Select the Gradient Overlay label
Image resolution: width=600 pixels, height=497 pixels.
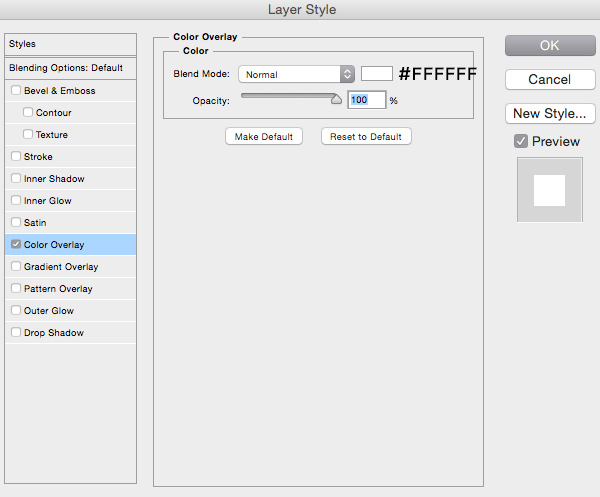(61, 267)
